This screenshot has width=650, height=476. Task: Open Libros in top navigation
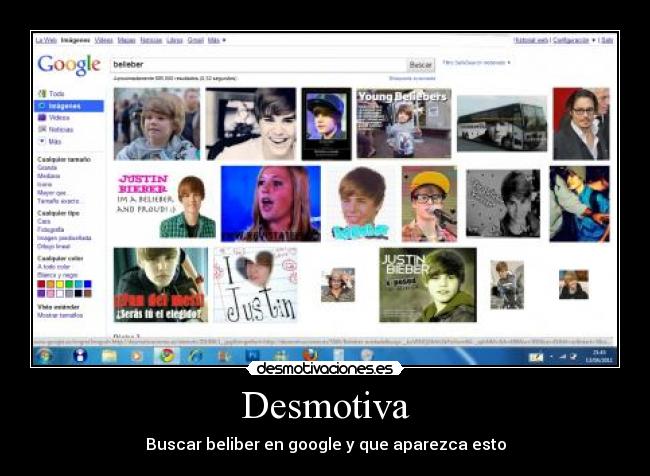pos(175,40)
